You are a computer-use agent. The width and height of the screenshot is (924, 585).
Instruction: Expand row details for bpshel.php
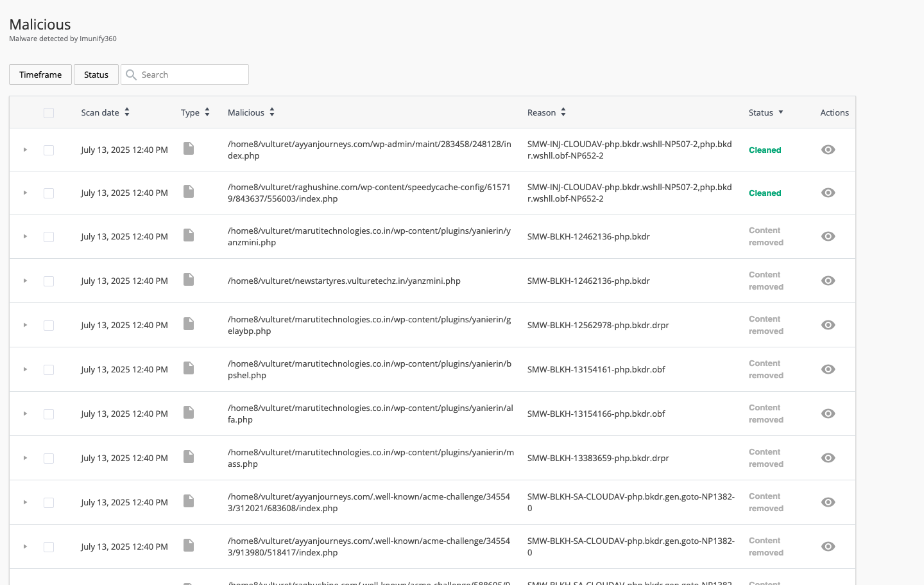click(x=25, y=369)
